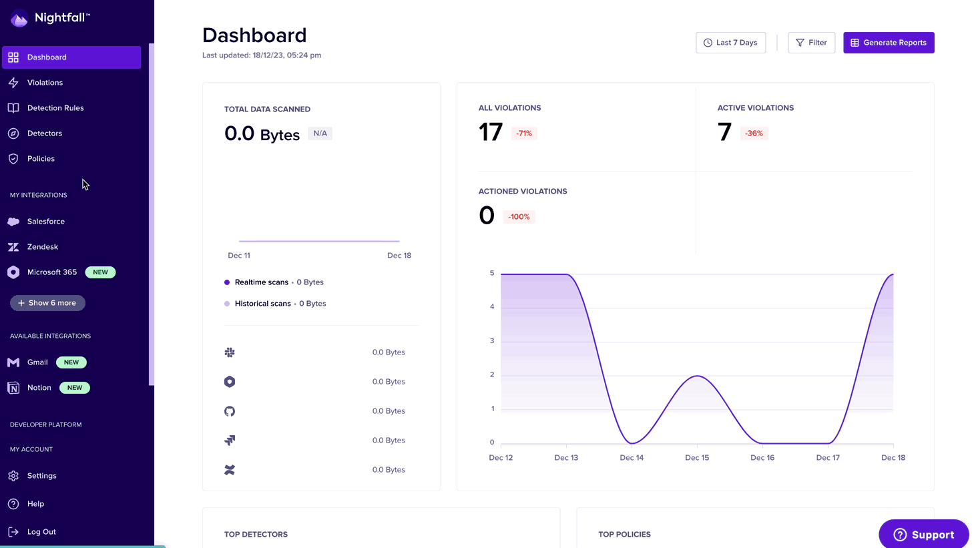Open the Filter dropdown

click(811, 43)
